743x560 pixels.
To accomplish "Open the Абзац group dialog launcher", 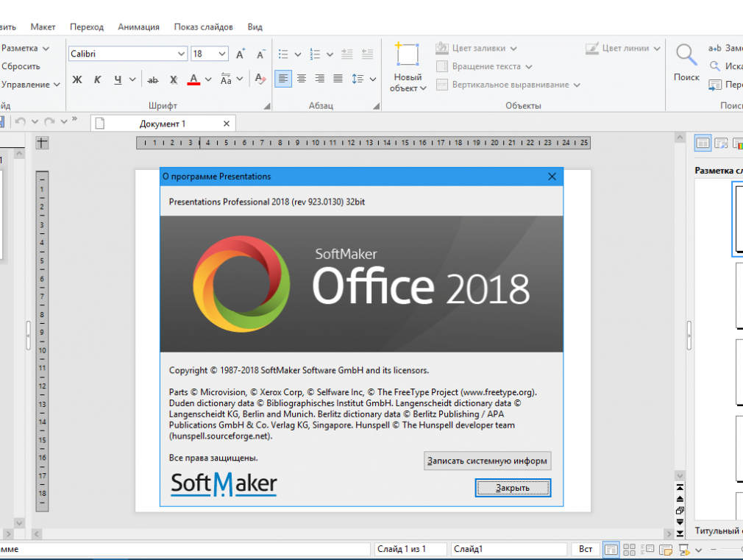I will pyautogui.click(x=376, y=106).
